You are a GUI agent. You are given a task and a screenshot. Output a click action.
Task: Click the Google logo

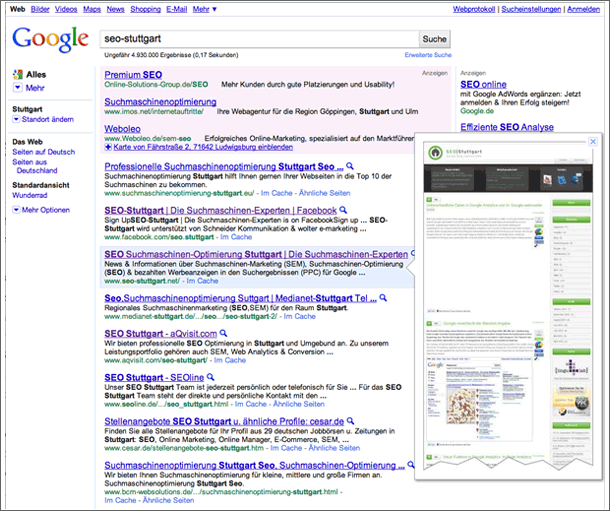[51, 39]
